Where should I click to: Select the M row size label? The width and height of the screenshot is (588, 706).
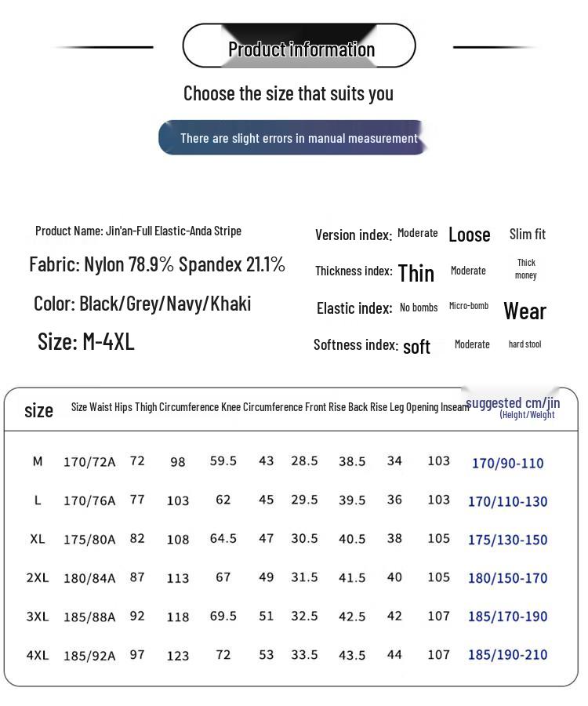coord(37,461)
